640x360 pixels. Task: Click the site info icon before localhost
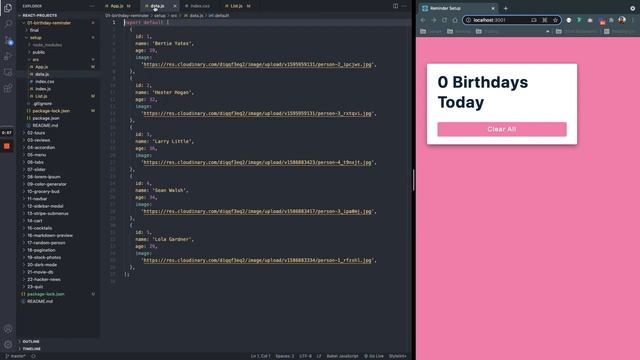pos(468,20)
